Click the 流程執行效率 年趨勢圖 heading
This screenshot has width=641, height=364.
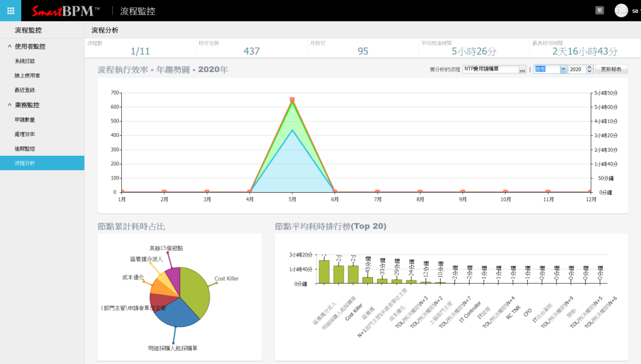tap(163, 70)
